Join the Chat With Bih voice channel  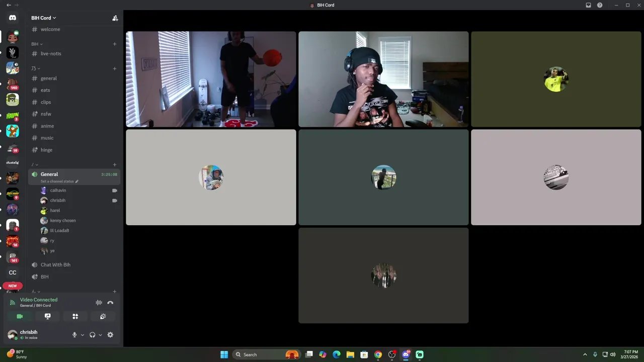click(x=74, y=265)
